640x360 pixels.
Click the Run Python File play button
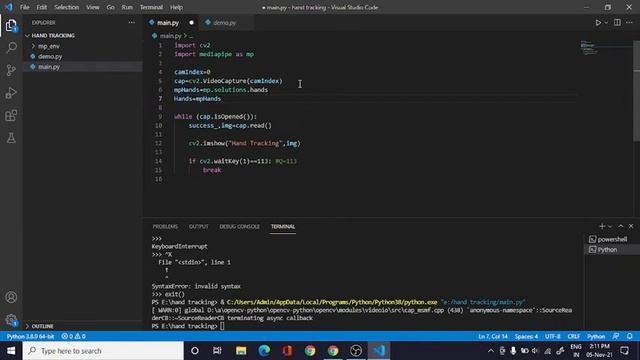coord(598,22)
